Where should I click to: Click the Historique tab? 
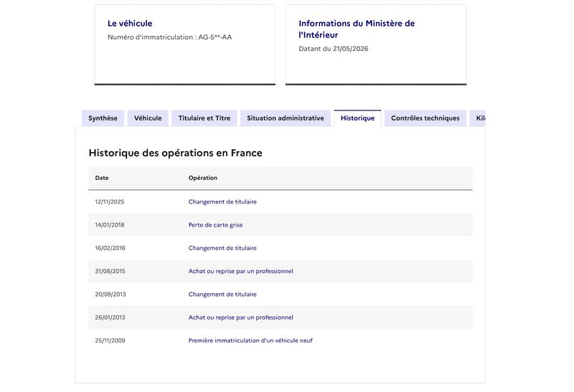coord(357,118)
